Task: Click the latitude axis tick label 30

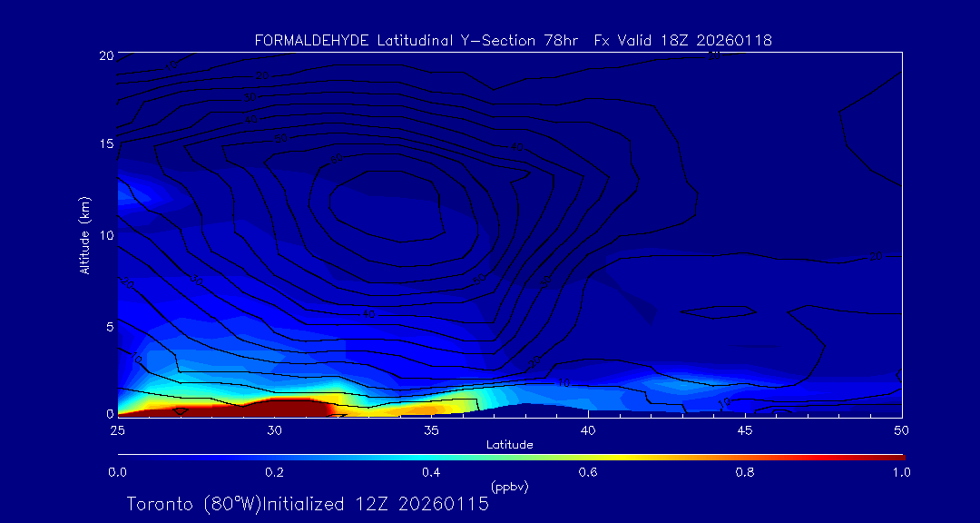Action: (x=274, y=429)
